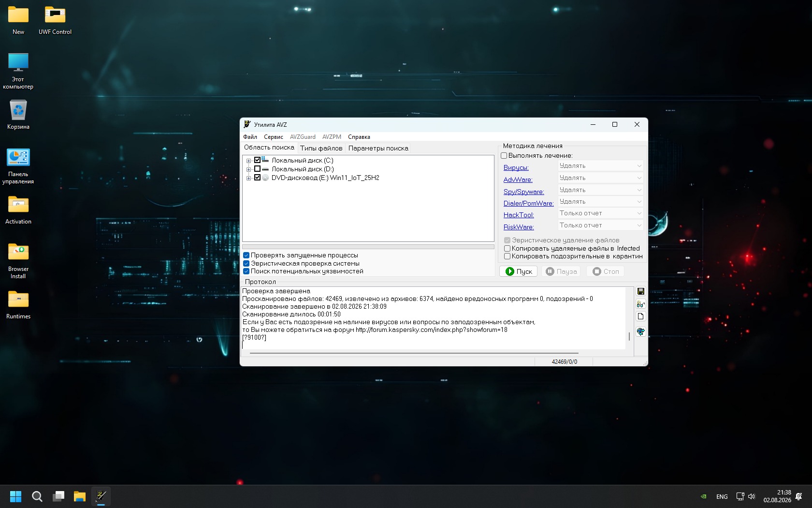Click the Локальный диск (D:) drive icon
812x508 pixels.
coord(265,169)
